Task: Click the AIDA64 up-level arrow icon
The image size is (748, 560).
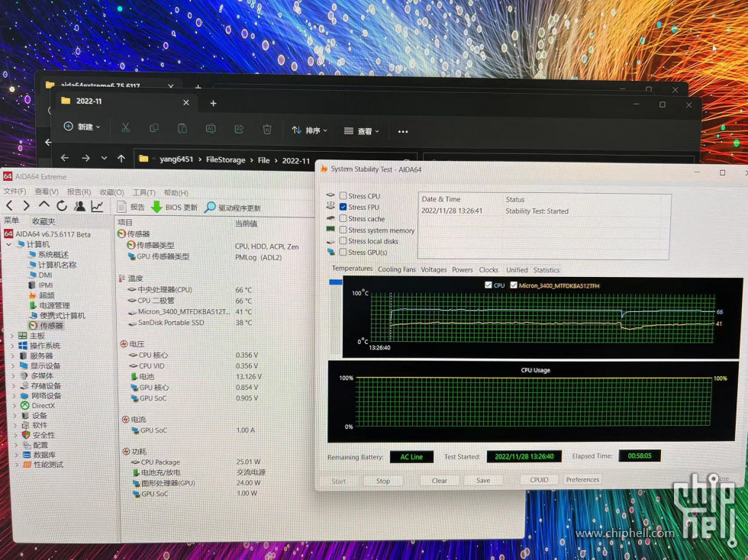Action: click(44, 205)
